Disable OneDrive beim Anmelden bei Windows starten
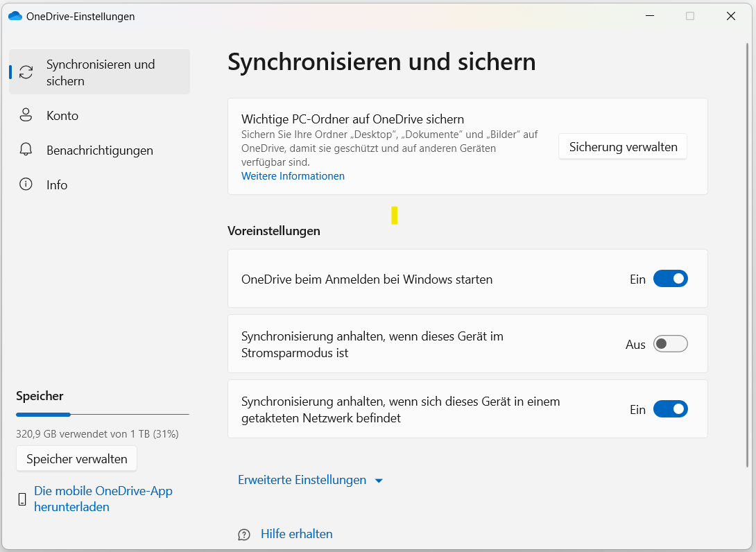Screen dimensions: 756x552 pos(670,279)
